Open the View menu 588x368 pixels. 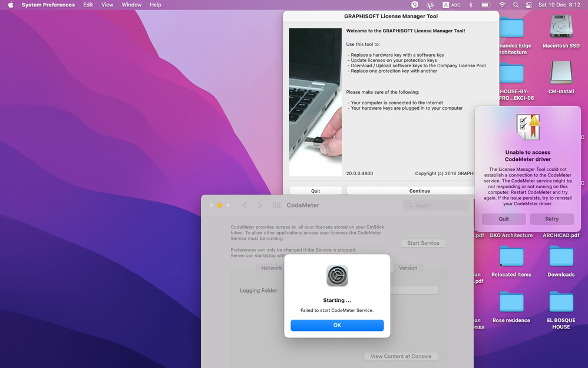(107, 5)
